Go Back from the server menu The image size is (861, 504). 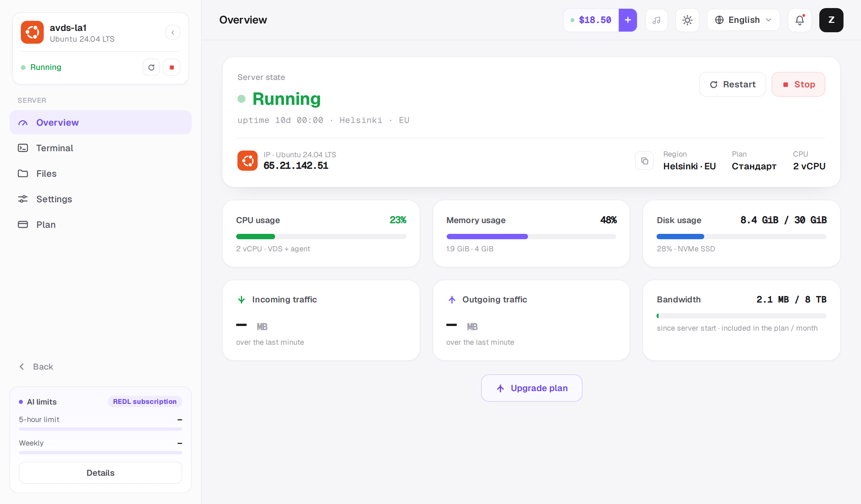tap(36, 367)
